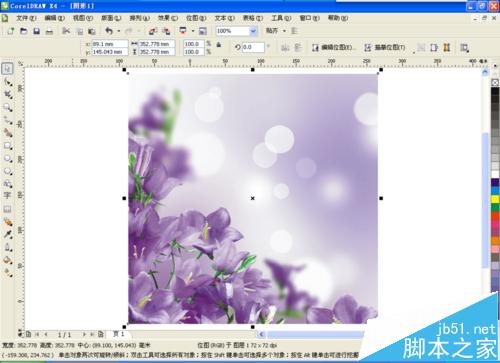Open the 文本 (Text) menu
The width and height of the screenshot is (500, 363).
(x=225, y=18)
